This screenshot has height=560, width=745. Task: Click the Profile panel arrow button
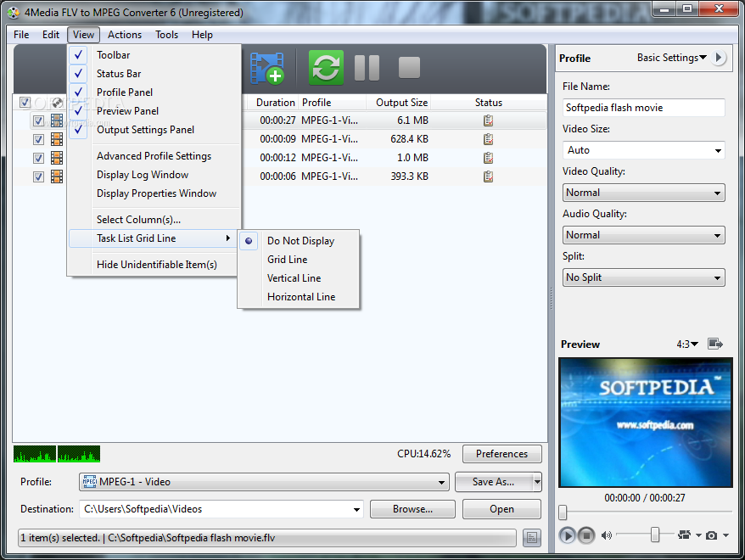coord(719,58)
